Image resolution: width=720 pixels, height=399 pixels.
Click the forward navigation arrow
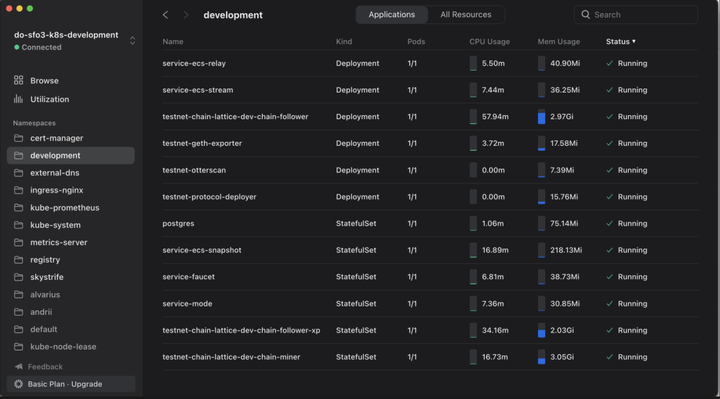tap(186, 15)
